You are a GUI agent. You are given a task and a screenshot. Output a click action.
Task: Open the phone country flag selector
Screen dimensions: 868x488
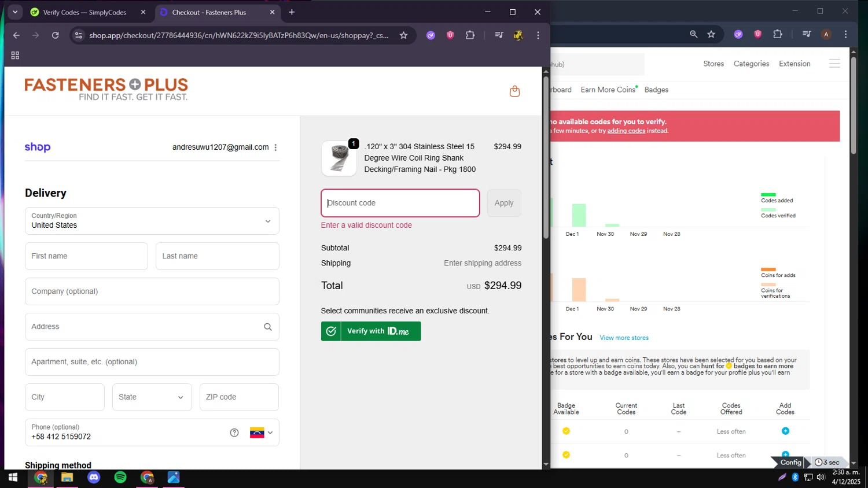(262, 432)
